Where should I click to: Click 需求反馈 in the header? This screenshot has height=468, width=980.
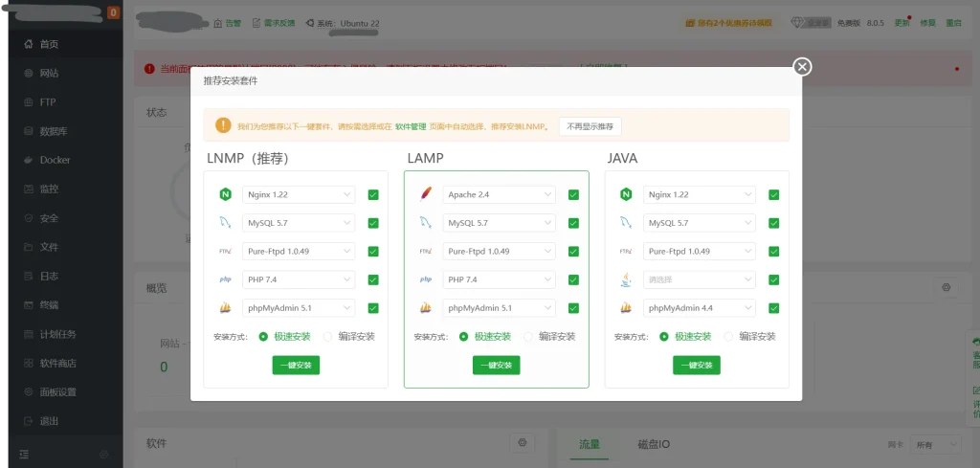click(x=273, y=23)
